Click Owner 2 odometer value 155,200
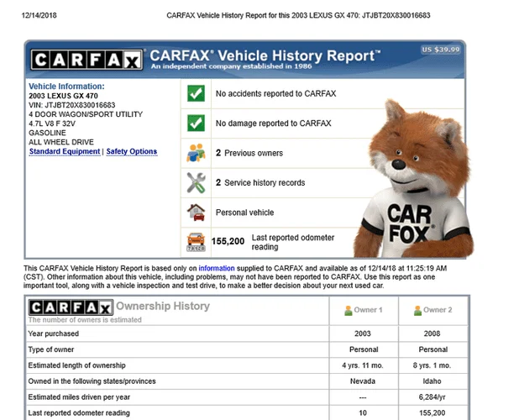Screen dimensions: 514x420 click(x=432, y=412)
